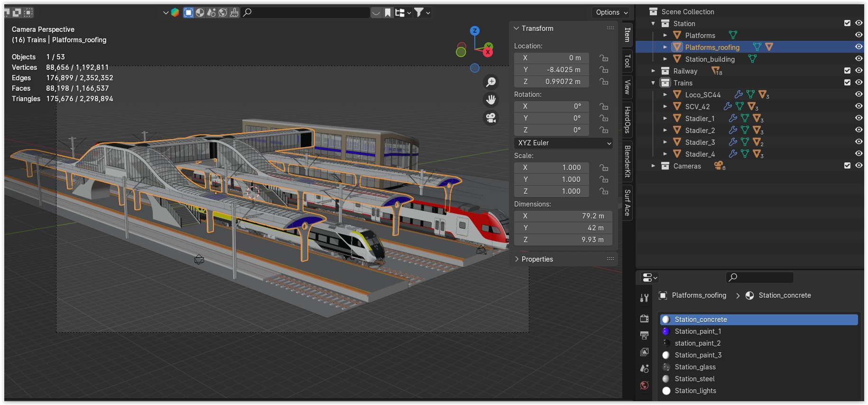Hide Platforms_roofing with its eye icon

tap(859, 47)
